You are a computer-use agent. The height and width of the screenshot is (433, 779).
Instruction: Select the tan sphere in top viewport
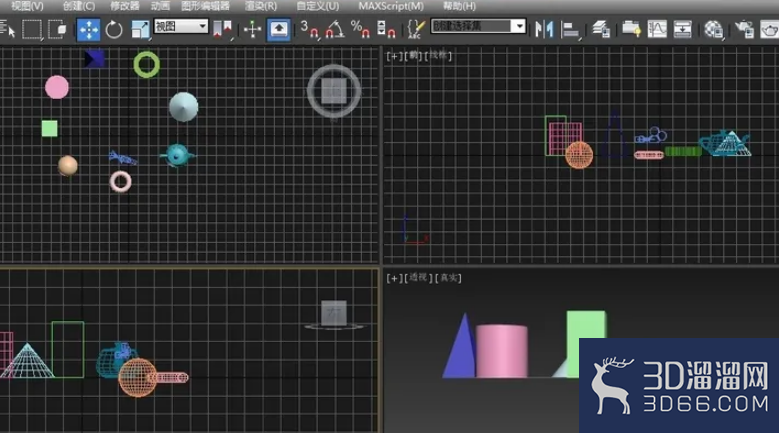(68, 165)
